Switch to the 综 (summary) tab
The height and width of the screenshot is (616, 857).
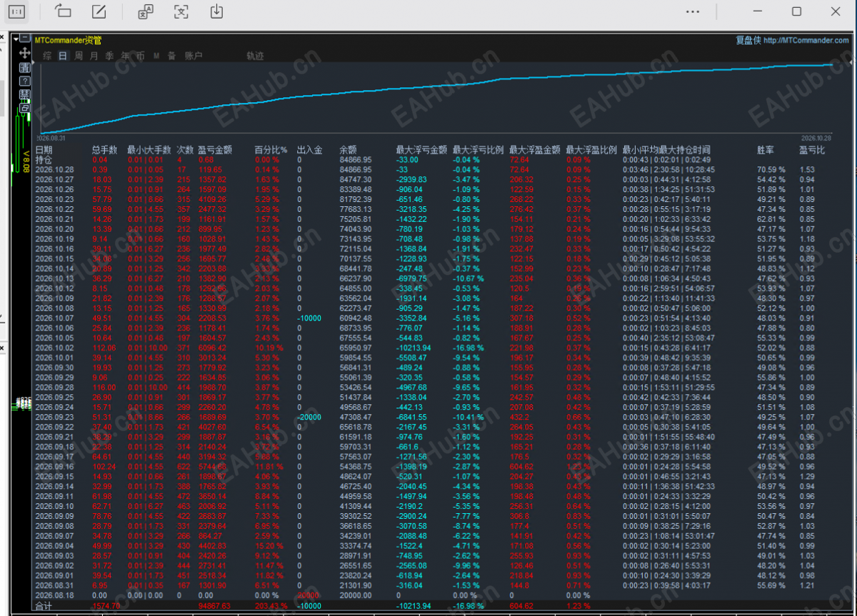pyautogui.click(x=47, y=56)
